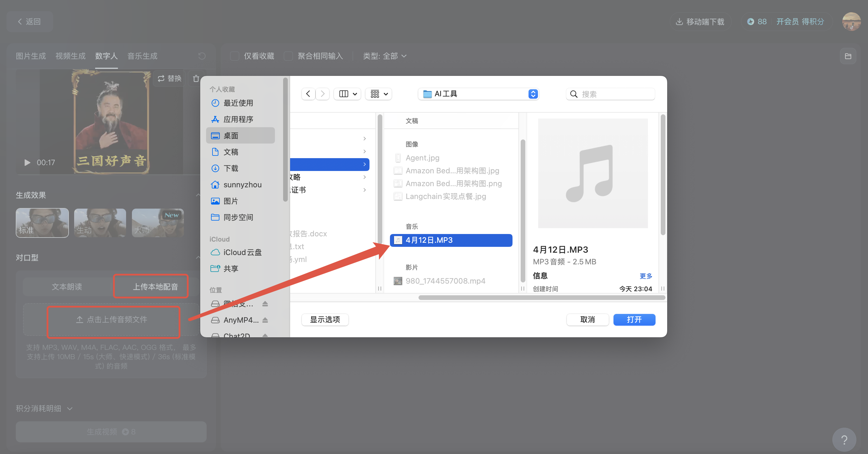Select the 数字人 tab
868x454 pixels.
tap(106, 56)
